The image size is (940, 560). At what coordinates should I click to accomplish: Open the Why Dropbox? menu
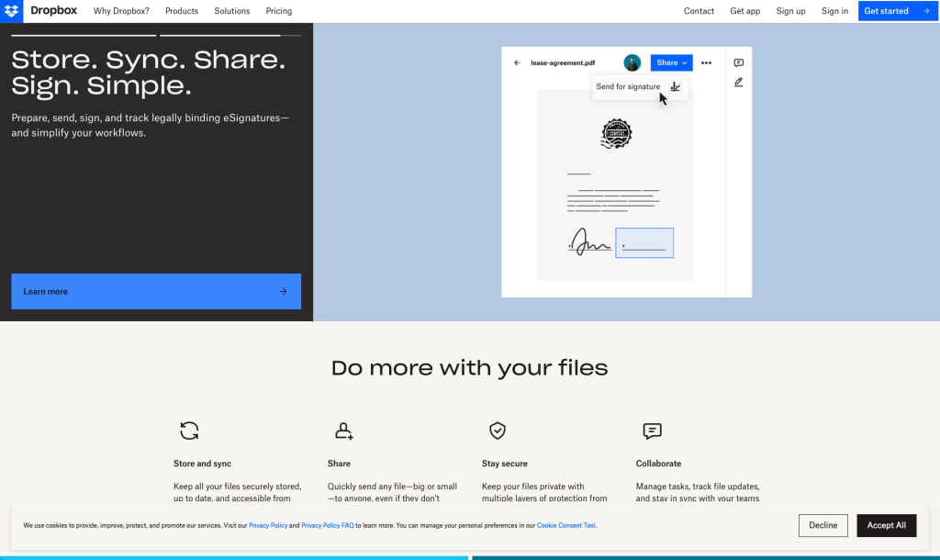(x=121, y=11)
